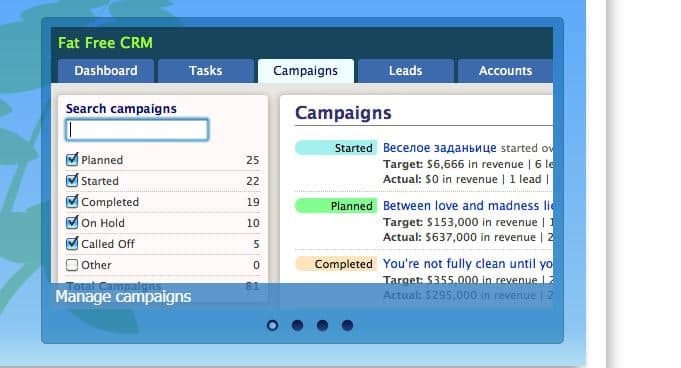Select the first carousel slide dot
The width and height of the screenshot is (681, 368).
[272, 325]
